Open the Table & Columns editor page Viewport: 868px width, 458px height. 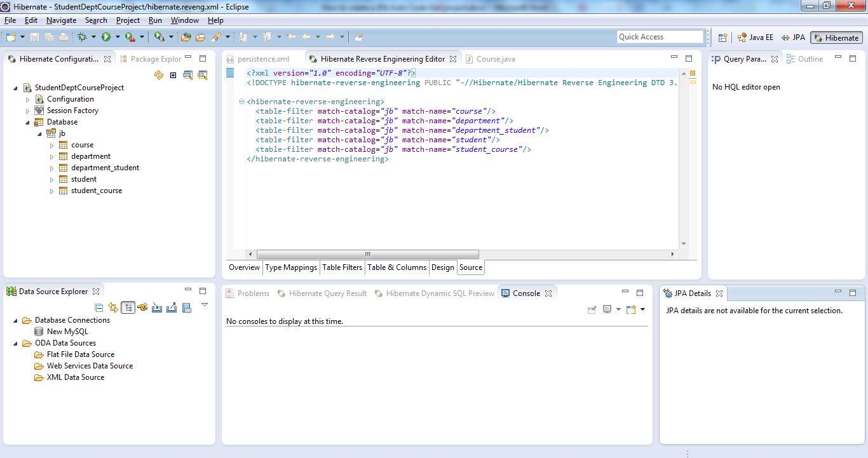[397, 267]
